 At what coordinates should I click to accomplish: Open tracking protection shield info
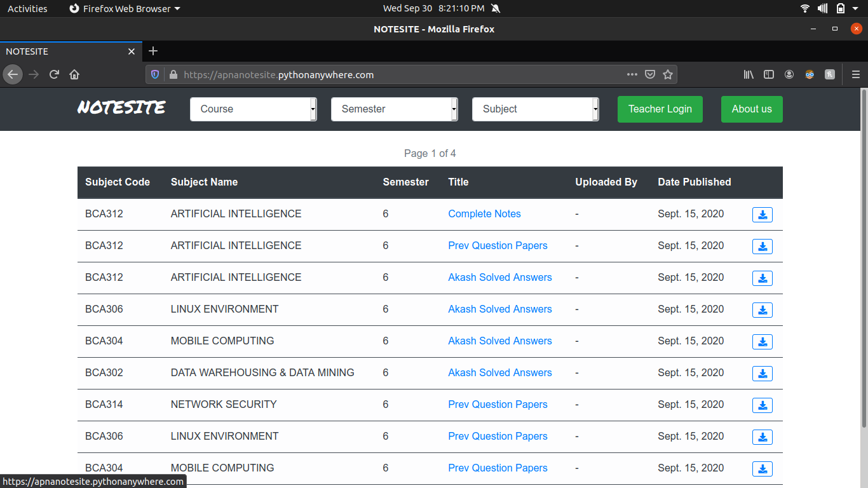point(155,74)
